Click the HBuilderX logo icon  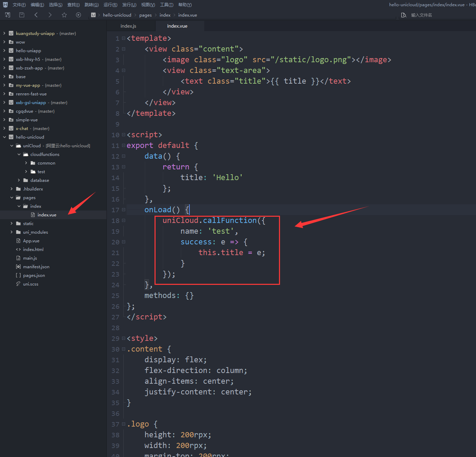tap(5, 5)
